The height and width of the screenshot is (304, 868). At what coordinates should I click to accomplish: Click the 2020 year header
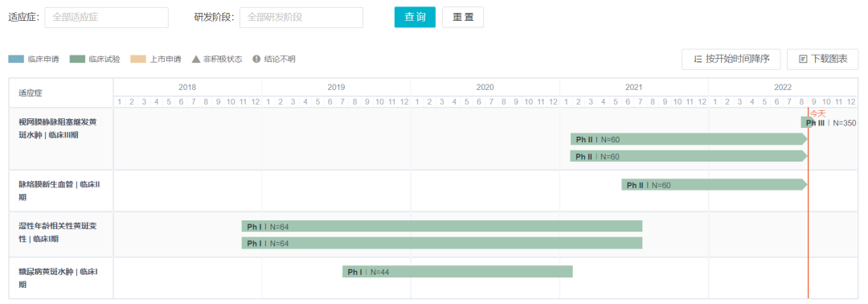[x=485, y=88]
